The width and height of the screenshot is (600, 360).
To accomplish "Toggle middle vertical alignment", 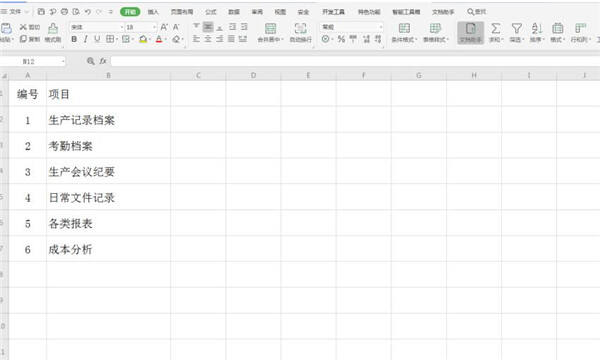I will click(208, 26).
